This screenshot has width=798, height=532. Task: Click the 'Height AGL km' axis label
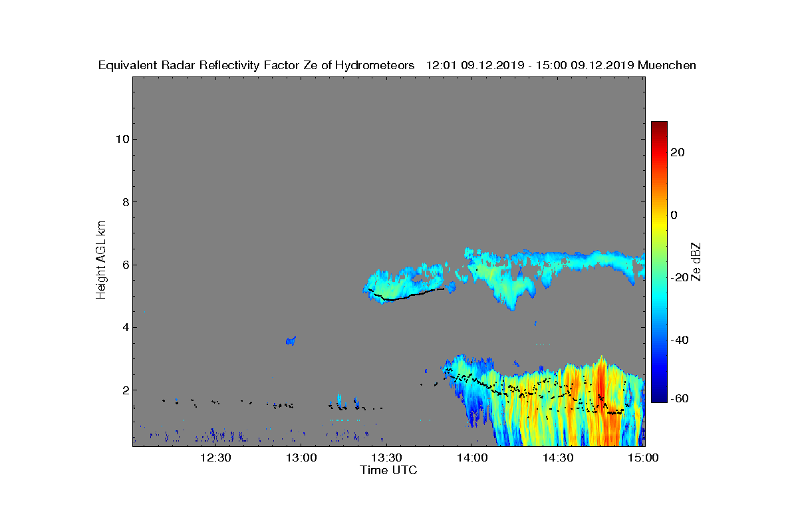click(x=101, y=261)
